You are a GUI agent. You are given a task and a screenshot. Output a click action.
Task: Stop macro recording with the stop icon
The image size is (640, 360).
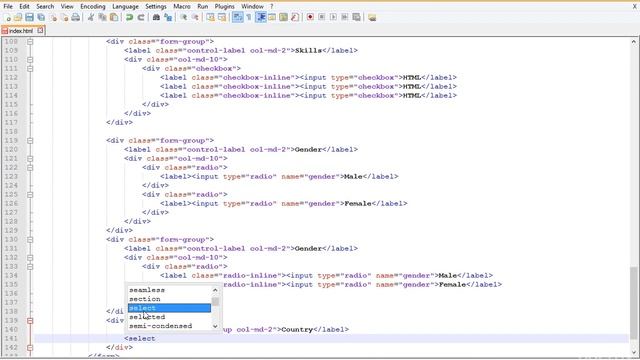[x=322, y=18]
